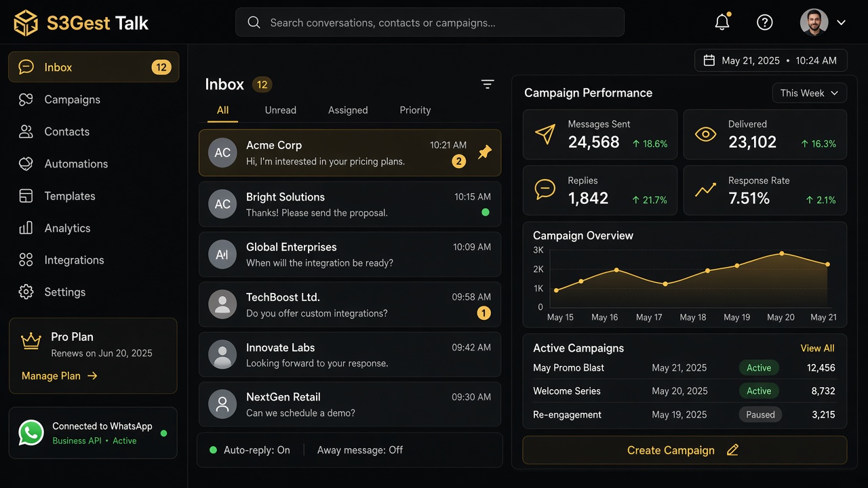Expand the profile menu chevron
868x488 pixels.
tap(842, 22)
